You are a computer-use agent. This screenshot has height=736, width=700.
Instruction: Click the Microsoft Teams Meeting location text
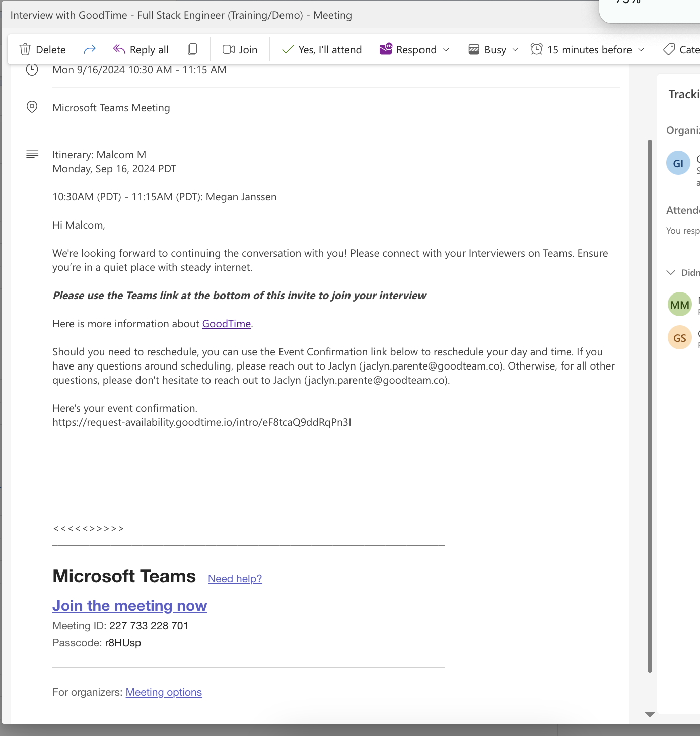111,108
